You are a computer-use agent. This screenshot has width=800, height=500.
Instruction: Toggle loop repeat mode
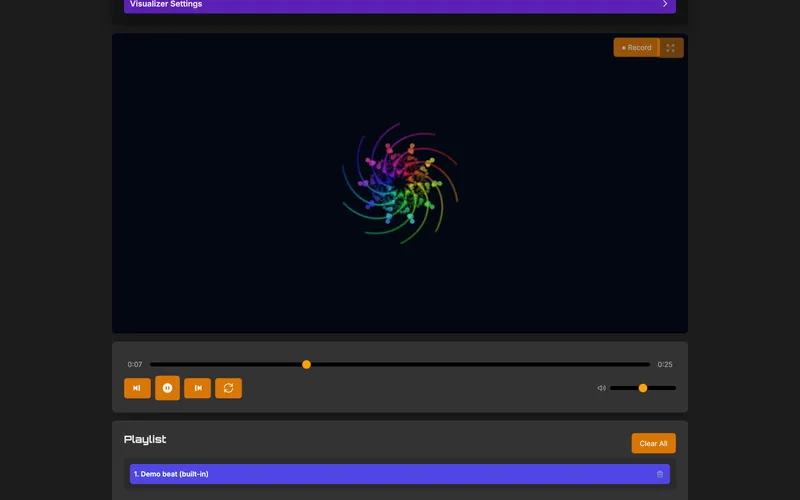[x=229, y=388]
